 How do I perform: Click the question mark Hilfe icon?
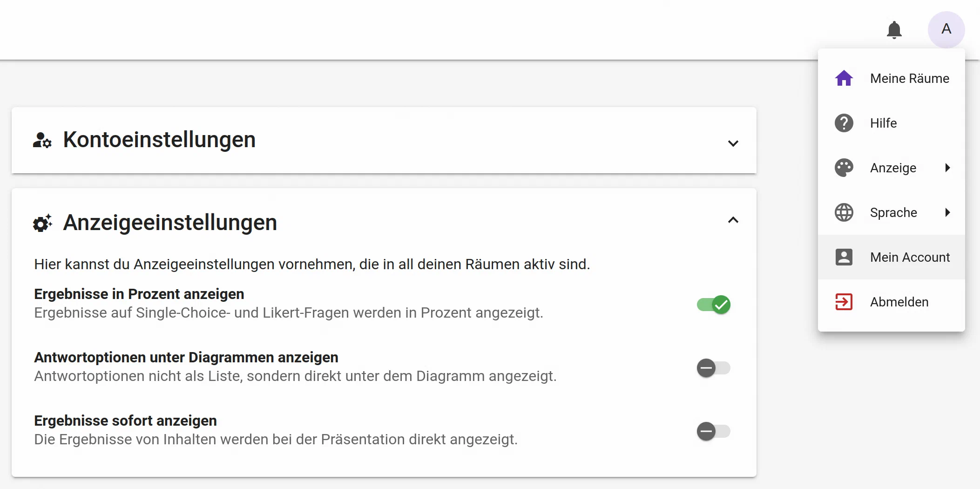(844, 123)
